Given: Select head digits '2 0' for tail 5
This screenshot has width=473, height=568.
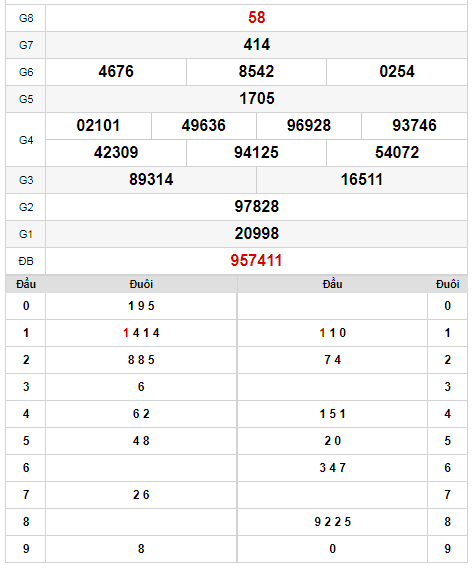Looking at the screenshot, I should click(x=332, y=441).
